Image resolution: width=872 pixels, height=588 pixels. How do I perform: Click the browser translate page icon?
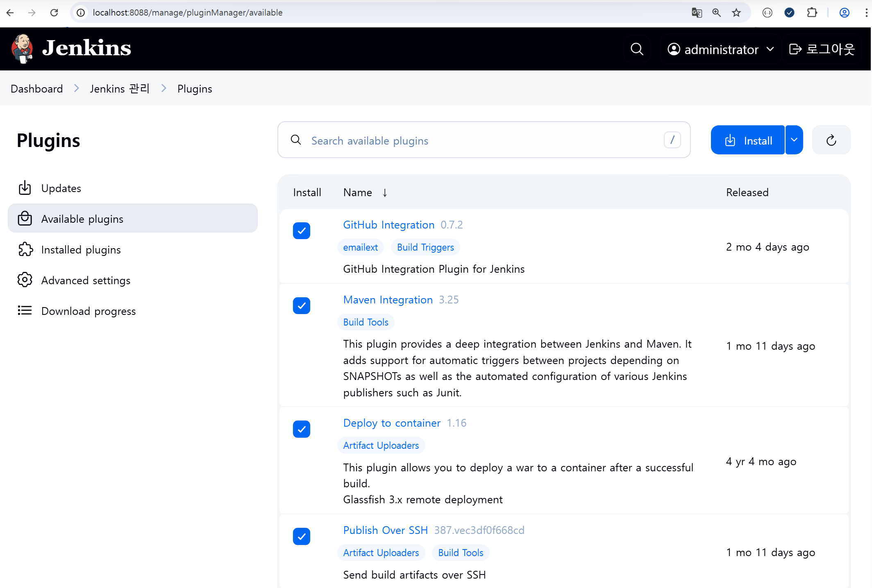pos(697,13)
